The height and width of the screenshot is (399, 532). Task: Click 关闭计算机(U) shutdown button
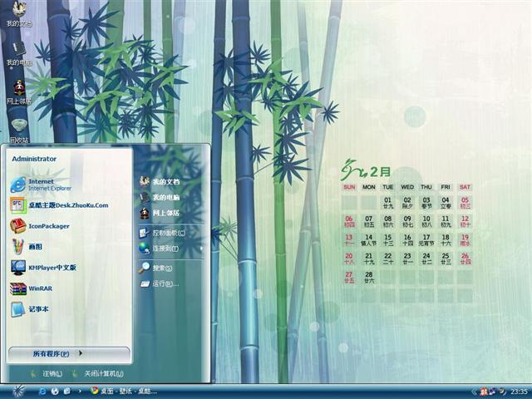[98, 374]
